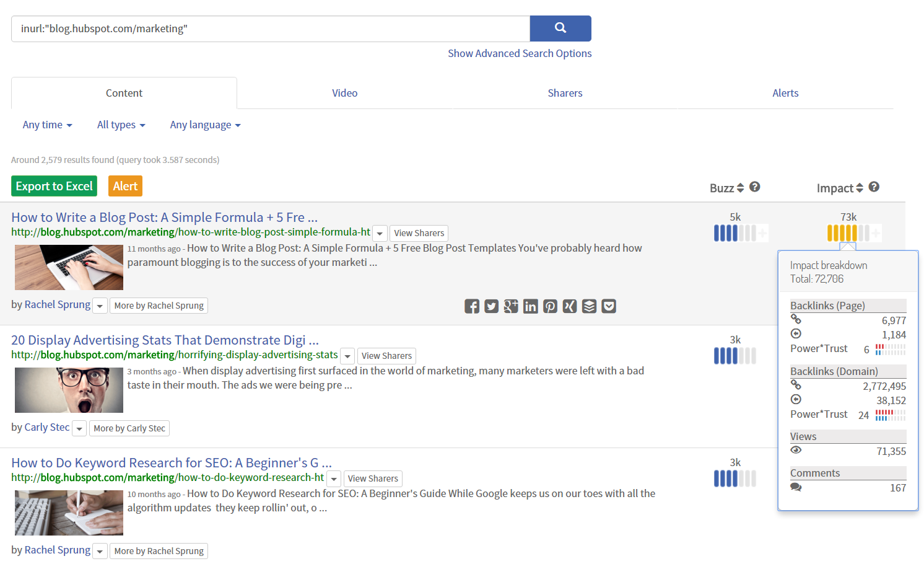The image size is (924, 569).
Task: Expand Carly Stec author dropdown
Action: tap(79, 428)
